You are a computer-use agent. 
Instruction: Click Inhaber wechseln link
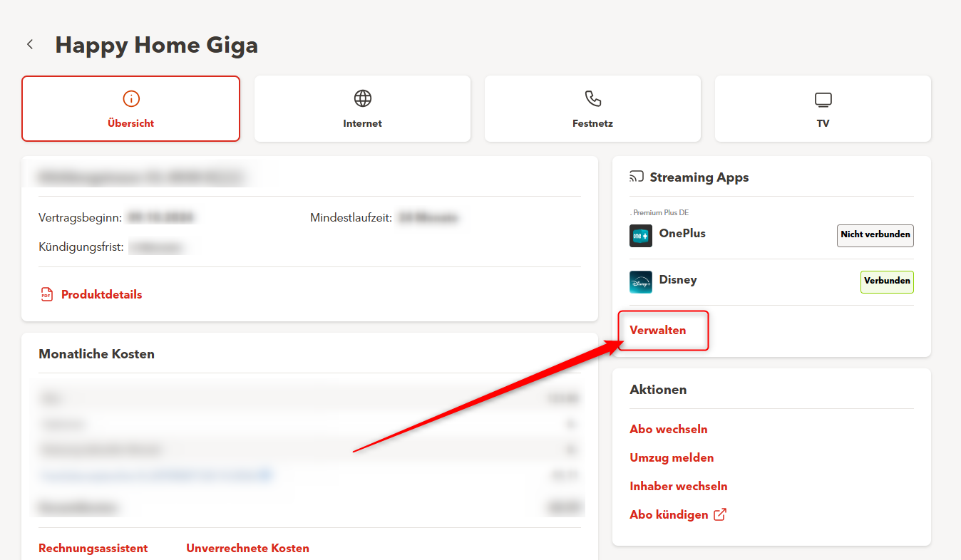tap(678, 486)
